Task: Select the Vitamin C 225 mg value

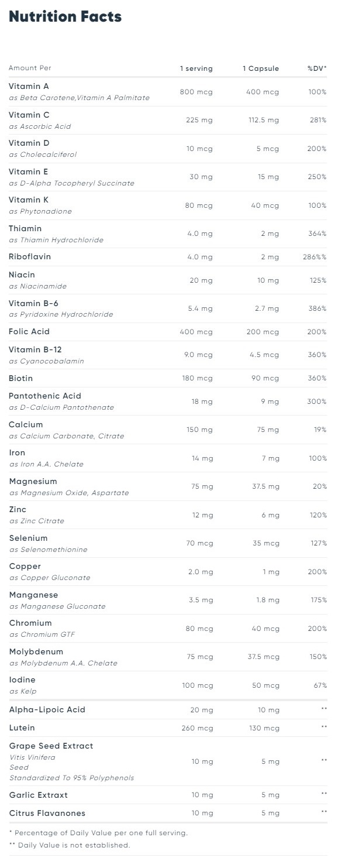Action: [199, 120]
